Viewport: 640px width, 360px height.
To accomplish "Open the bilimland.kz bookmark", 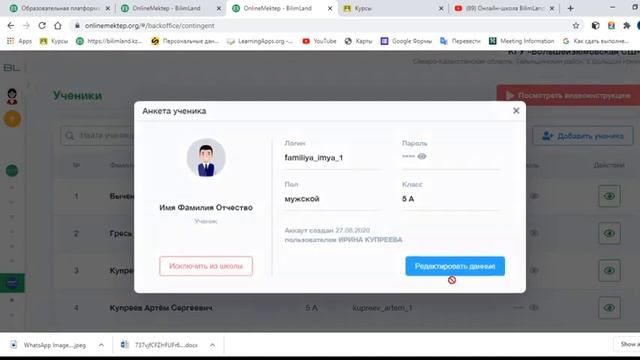I will coord(109,41).
